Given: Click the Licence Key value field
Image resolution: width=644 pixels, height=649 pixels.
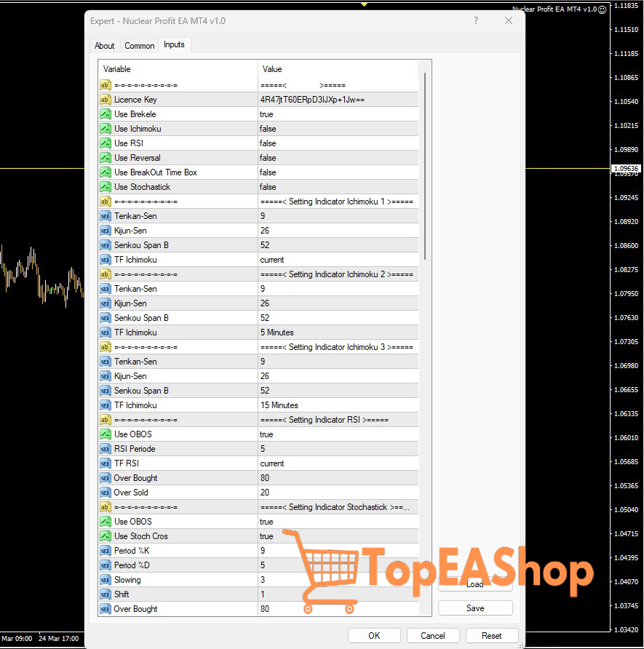Looking at the screenshot, I should coord(335,99).
